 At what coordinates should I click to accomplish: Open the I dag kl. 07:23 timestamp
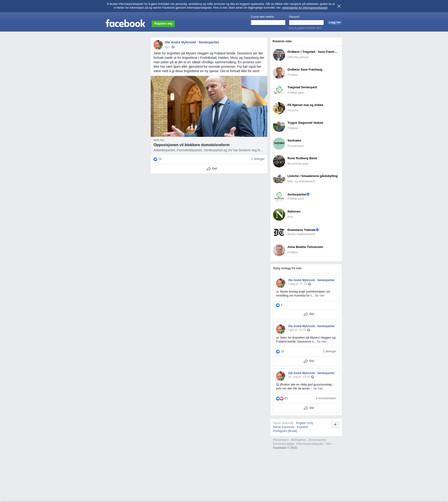(x=297, y=284)
